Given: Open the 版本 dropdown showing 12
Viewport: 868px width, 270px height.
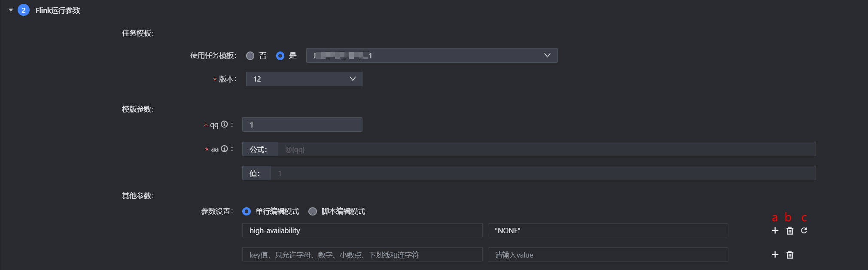Looking at the screenshot, I should pos(304,79).
